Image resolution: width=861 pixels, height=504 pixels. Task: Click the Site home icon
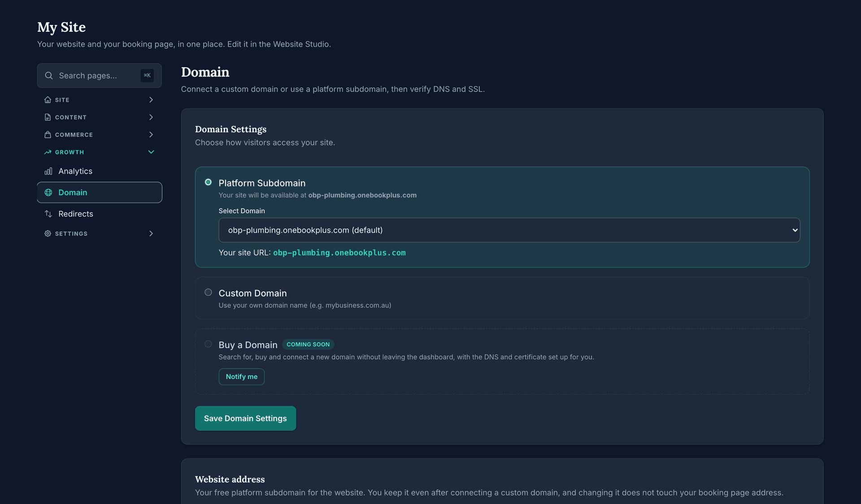click(48, 100)
